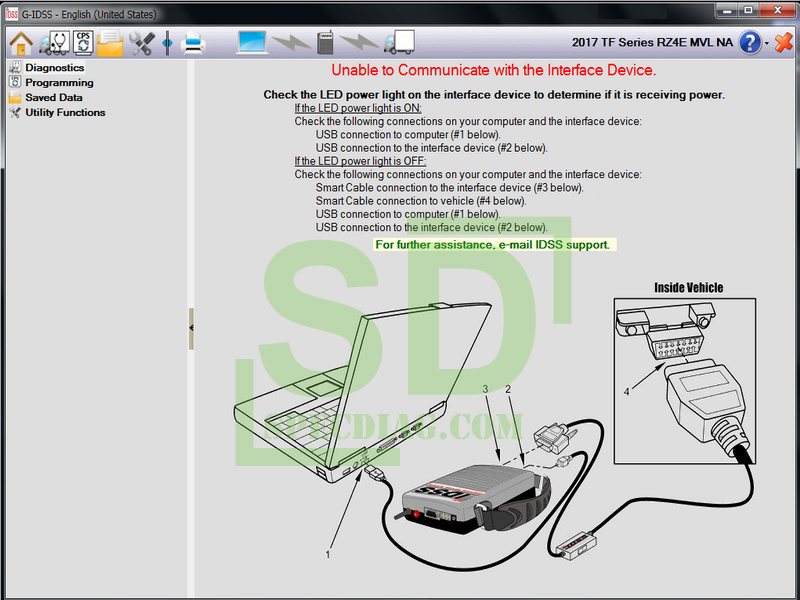Open the Saved Data folder toolbar icon

(110, 43)
